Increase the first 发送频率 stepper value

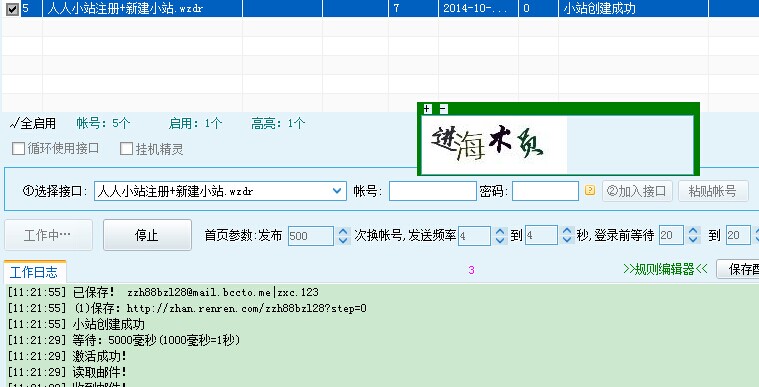tap(501, 231)
